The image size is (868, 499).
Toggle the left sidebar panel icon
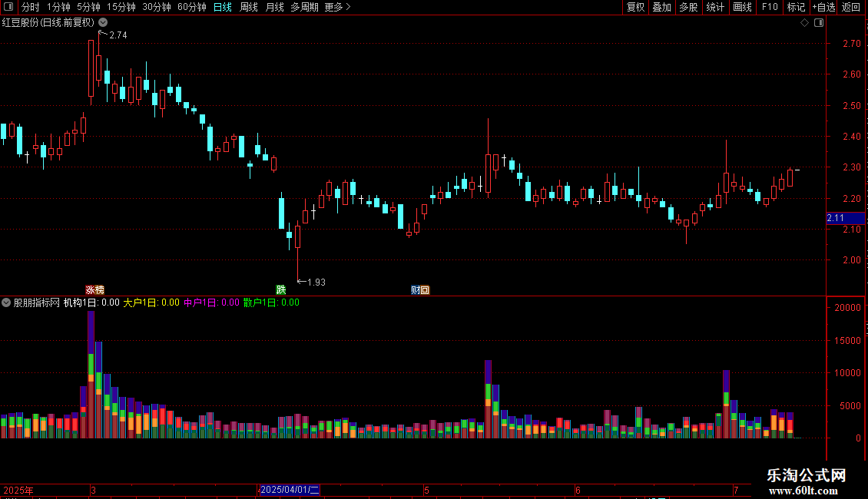[x=8, y=7]
